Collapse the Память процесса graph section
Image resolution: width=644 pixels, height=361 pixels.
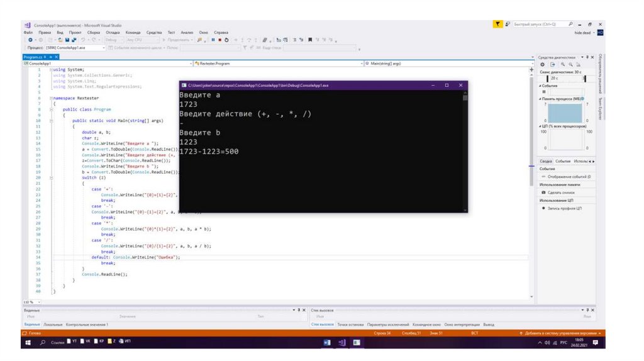[x=540, y=99]
